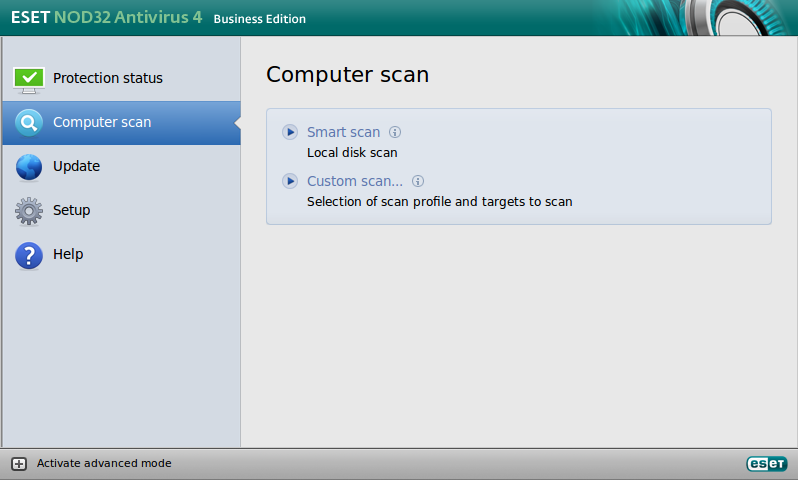798x480 pixels.
Task: Click the 'Computer scan' page heading
Action: point(348,75)
